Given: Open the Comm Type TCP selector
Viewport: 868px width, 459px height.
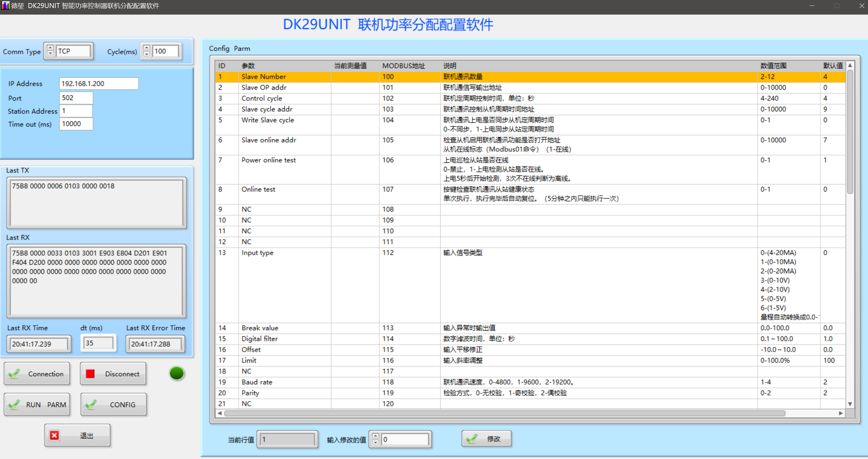Looking at the screenshot, I should pyautogui.click(x=73, y=51).
